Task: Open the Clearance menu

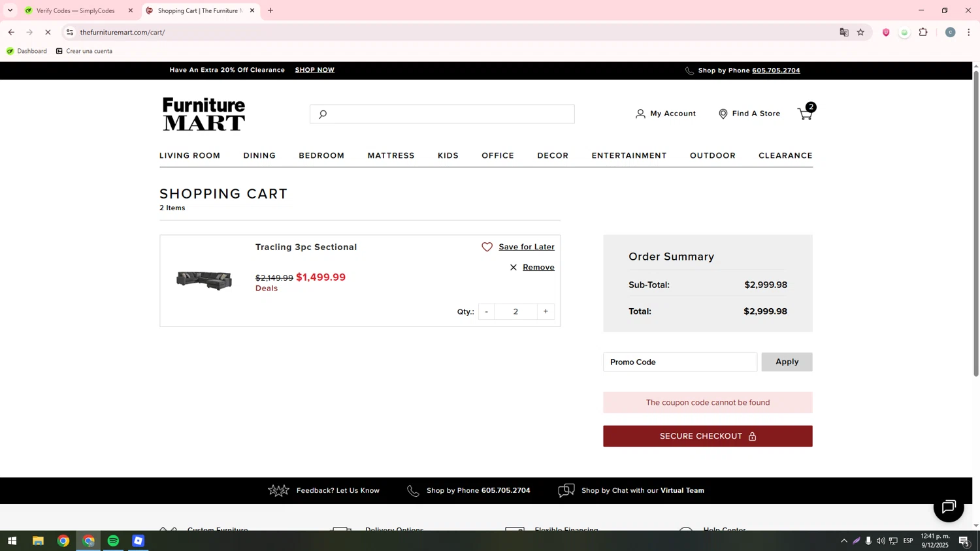Action: (785, 155)
